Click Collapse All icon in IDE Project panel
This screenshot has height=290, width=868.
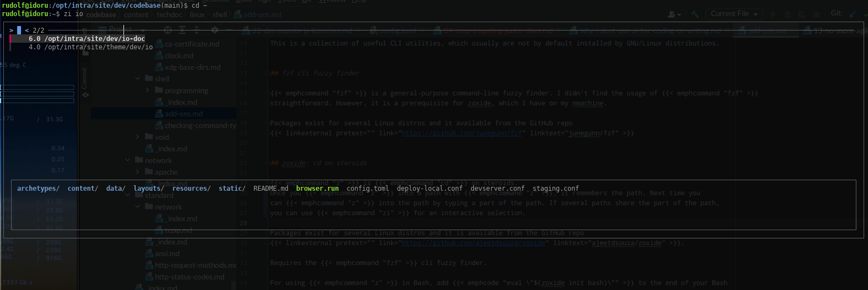[197, 30]
